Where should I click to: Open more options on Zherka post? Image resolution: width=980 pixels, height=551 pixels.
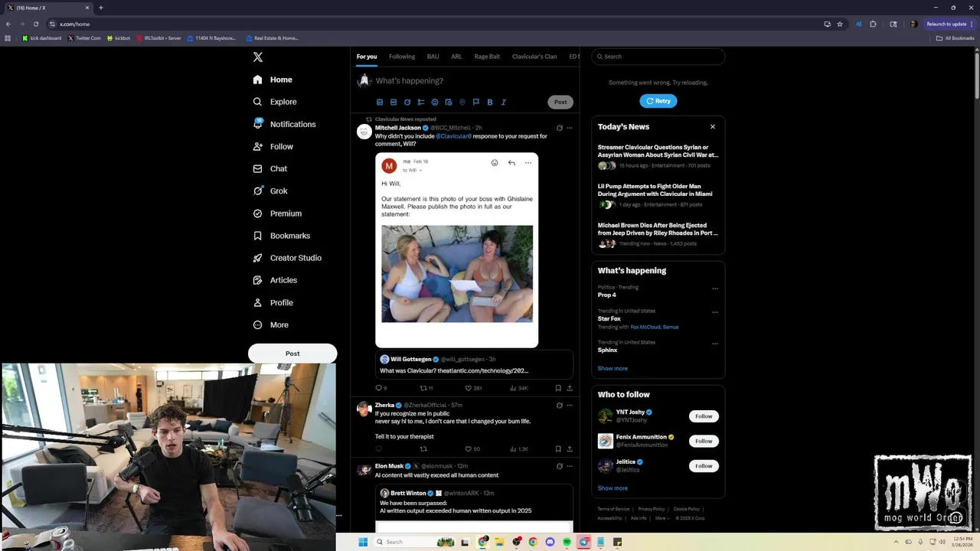coord(570,406)
